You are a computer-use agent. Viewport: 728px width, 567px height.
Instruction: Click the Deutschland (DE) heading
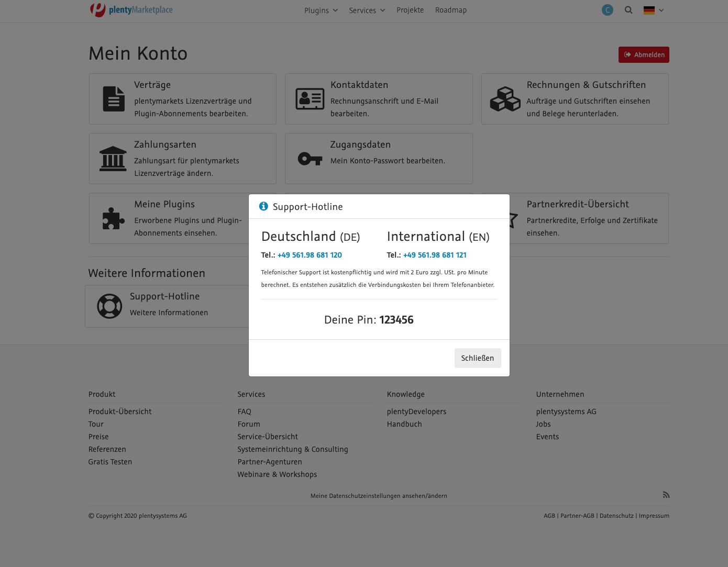coord(311,237)
